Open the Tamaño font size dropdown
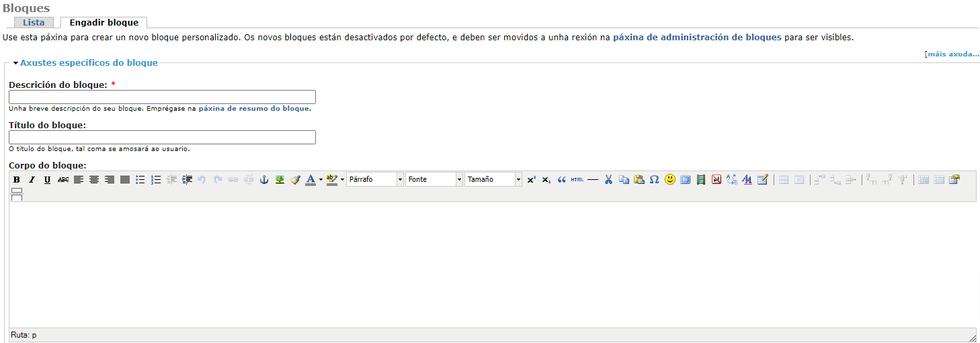 point(493,179)
